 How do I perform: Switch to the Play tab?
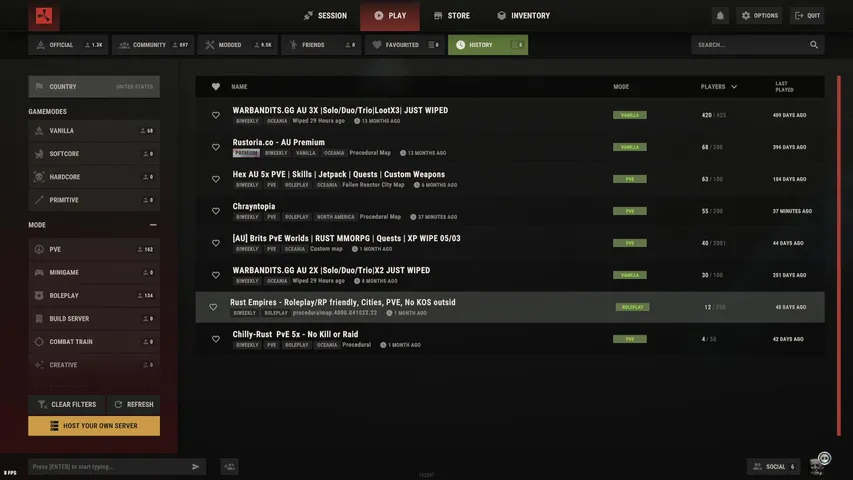coord(390,16)
